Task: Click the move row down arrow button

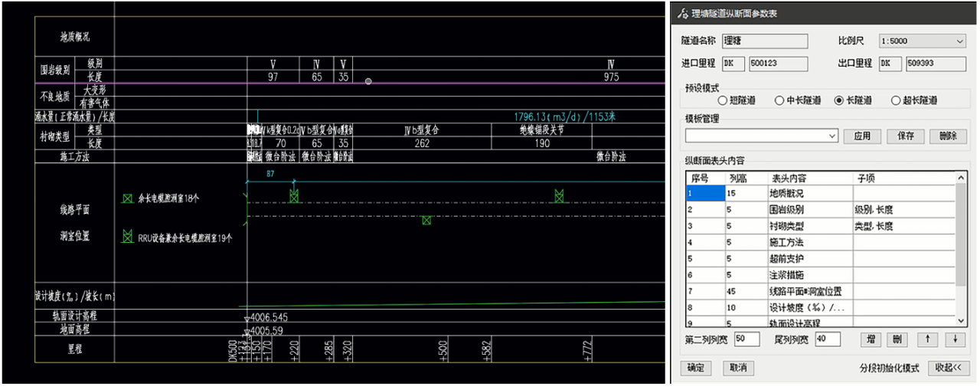Action: click(954, 339)
